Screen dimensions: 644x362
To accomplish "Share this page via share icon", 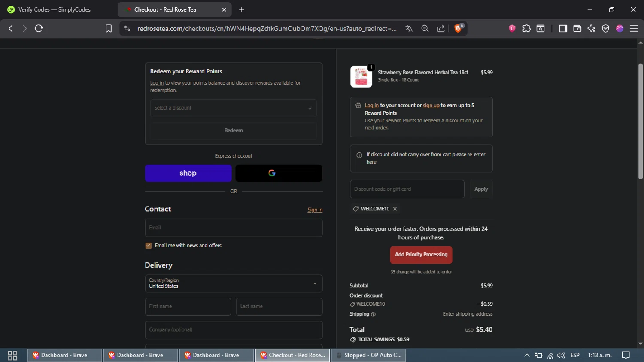I will coord(441,28).
